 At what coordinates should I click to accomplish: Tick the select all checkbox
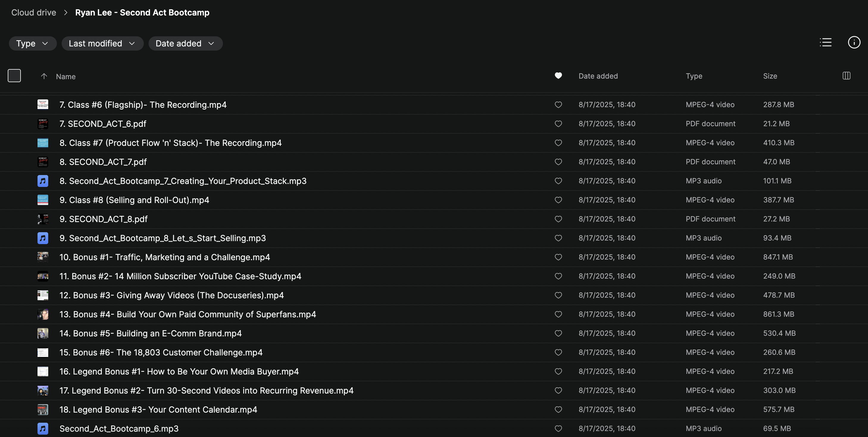[x=14, y=76]
